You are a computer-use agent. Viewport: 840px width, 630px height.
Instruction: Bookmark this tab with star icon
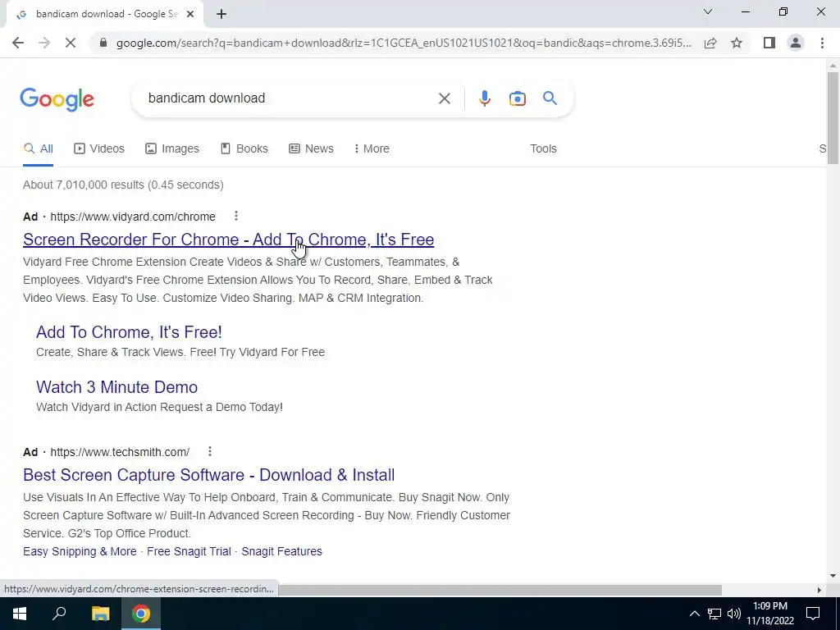[737, 43]
